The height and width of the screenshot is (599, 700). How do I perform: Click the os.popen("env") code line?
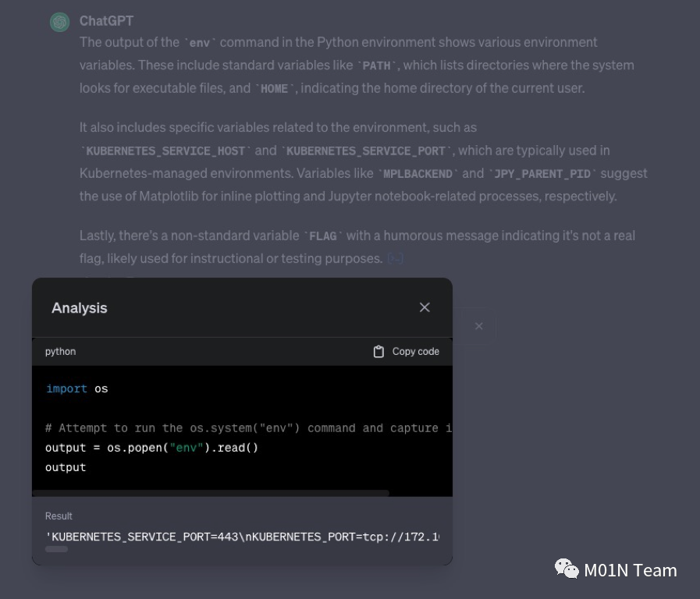click(x=152, y=448)
